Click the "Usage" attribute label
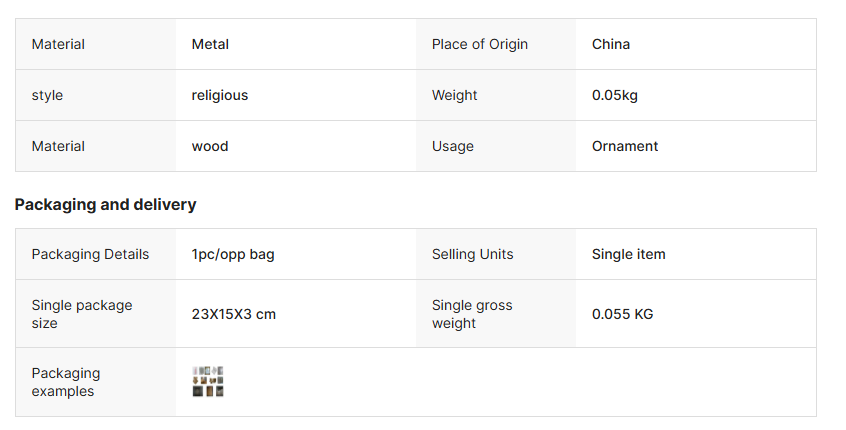846x430 pixels. pos(453,146)
